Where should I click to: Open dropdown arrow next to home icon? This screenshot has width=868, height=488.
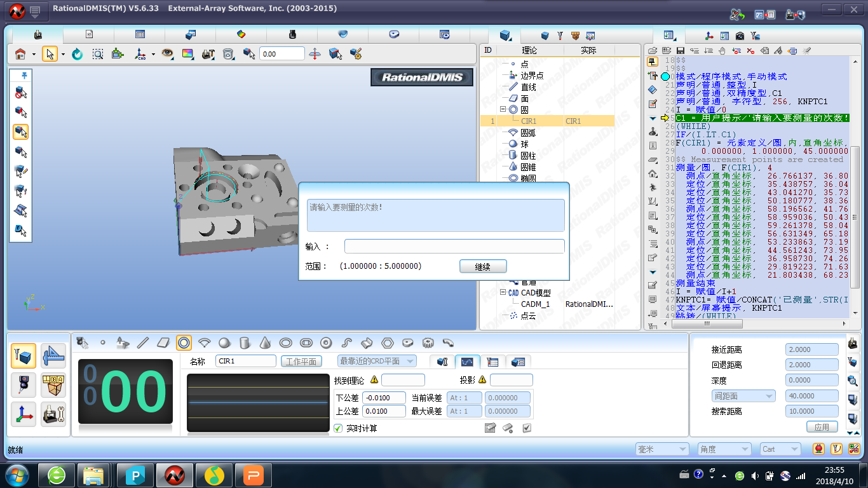(34, 55)
